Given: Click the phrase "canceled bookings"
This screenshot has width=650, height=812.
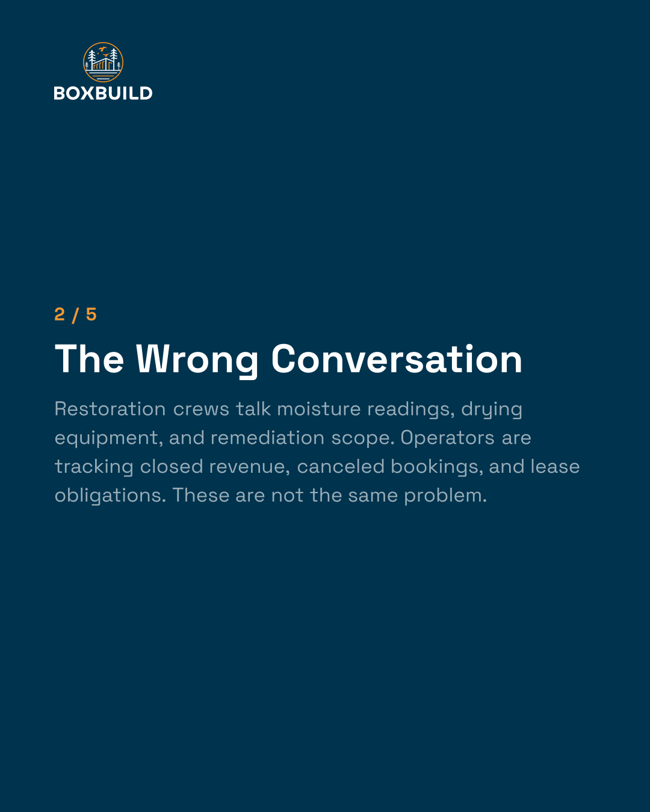Looking at the screenshot, I should (390, 468).
